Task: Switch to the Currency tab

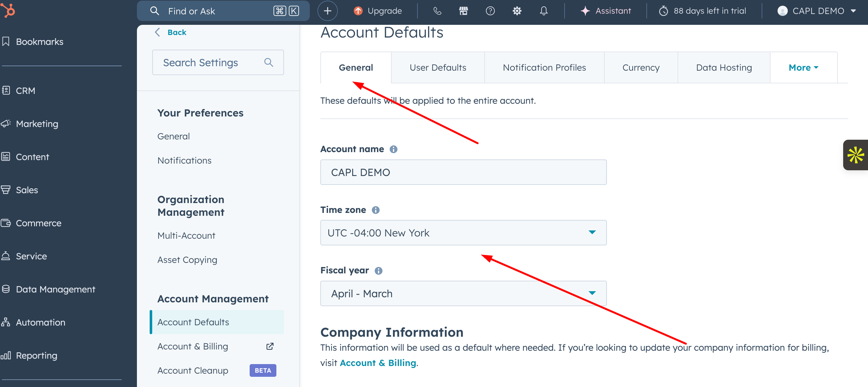Action: 640,67
